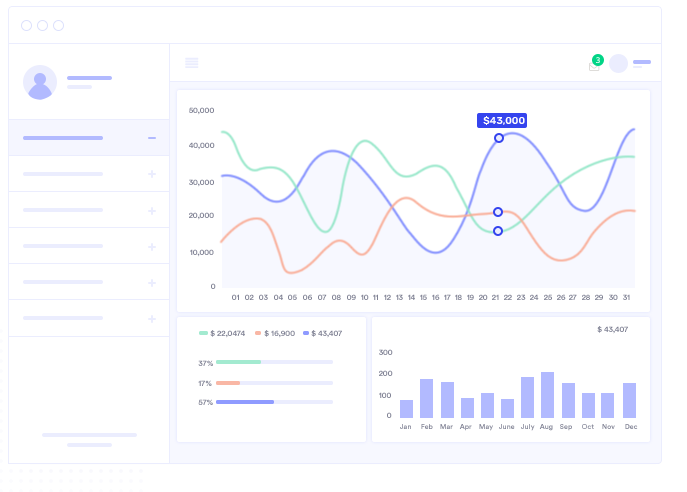Screen dimensions: 687x492
Task: Select the purple line data point under $43,000
Action: pos(499,138)
